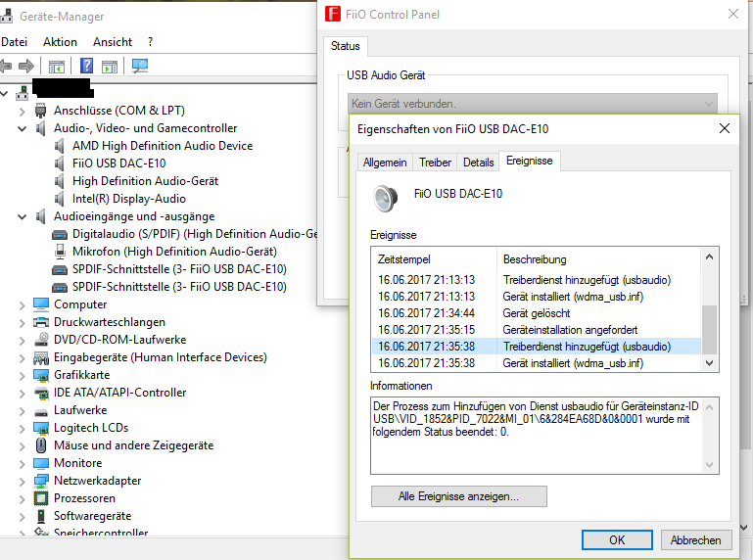Click the red FiiO Control Panel title icon

click(x=333, y=14)
